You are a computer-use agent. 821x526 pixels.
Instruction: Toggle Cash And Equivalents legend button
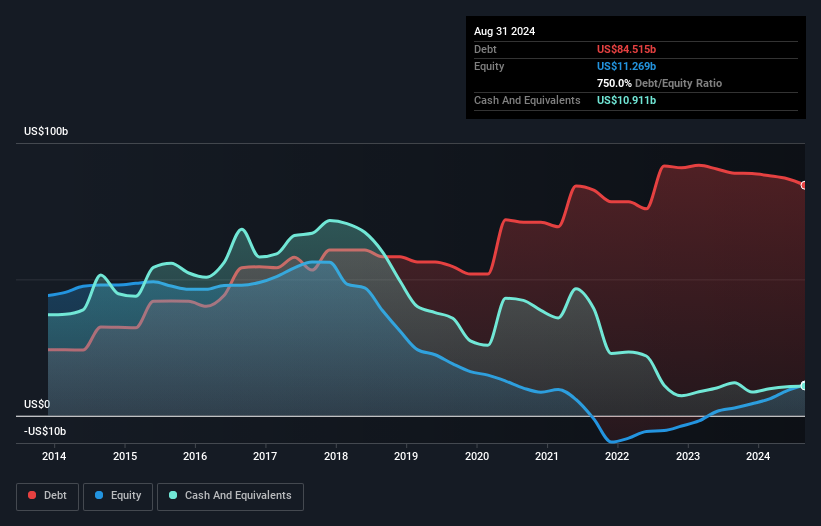click(x=230, y=496)
